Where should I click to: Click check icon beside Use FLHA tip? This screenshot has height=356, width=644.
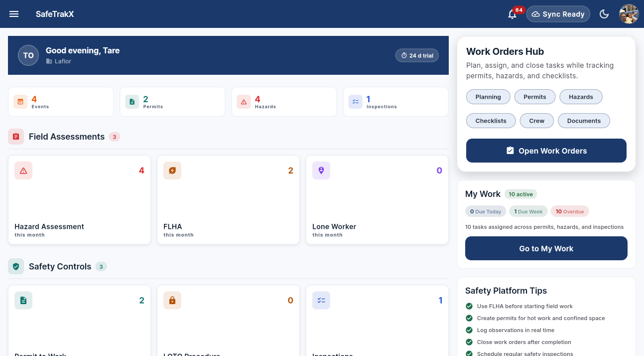pyautogui.click(x=469, y=306)
